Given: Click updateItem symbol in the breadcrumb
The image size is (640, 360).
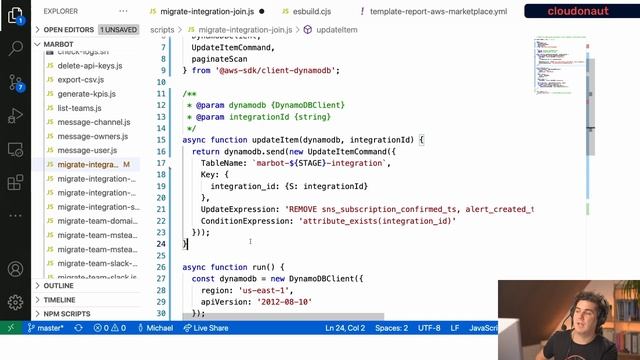Looking at the screenshot, I should tap(337, 30).
